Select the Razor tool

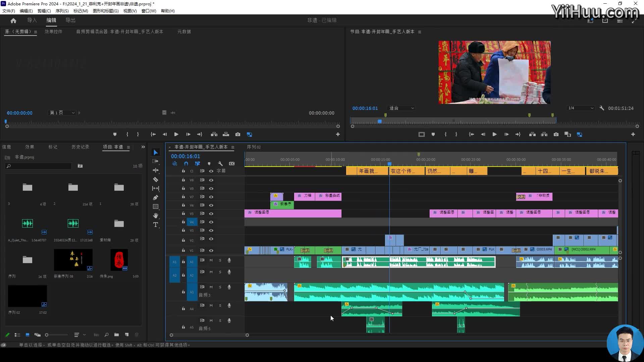pyautogui.click(x=156, y=179)
